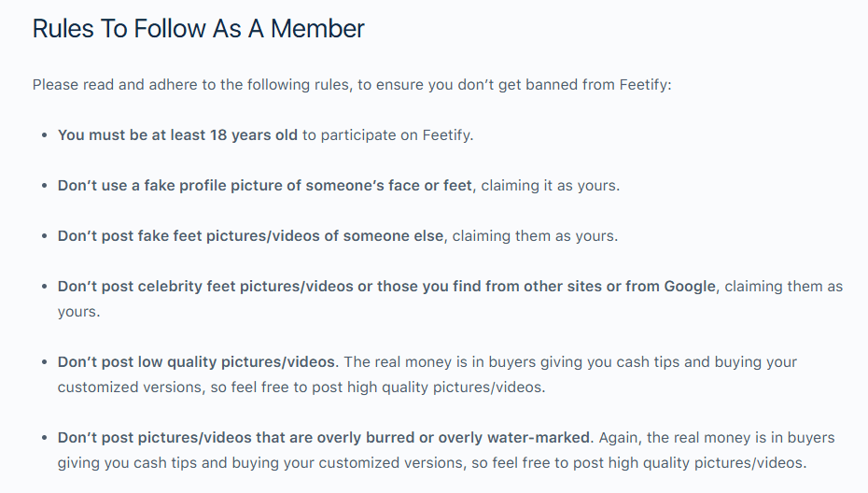Select bold "Don't use a fake profile picture" rule
The height and width of the screenshot is (493, 868).
pos(267,186)
